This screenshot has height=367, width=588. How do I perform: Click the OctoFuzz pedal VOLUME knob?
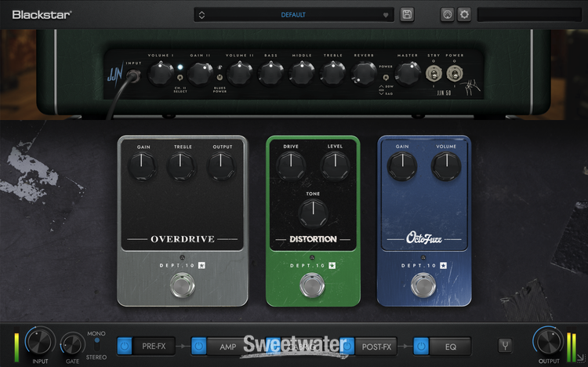446,166
